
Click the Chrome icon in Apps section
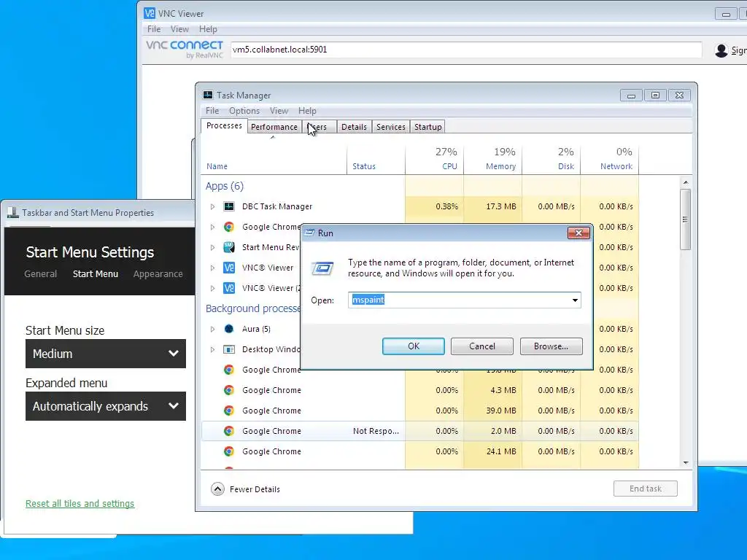pyautogui.click(x=229, y=227)
